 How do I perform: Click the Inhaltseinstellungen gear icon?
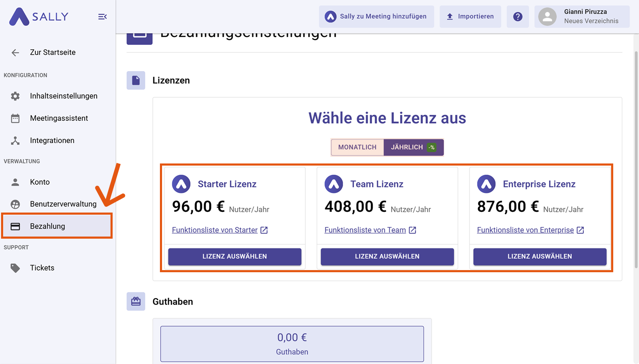coord(15,96)
